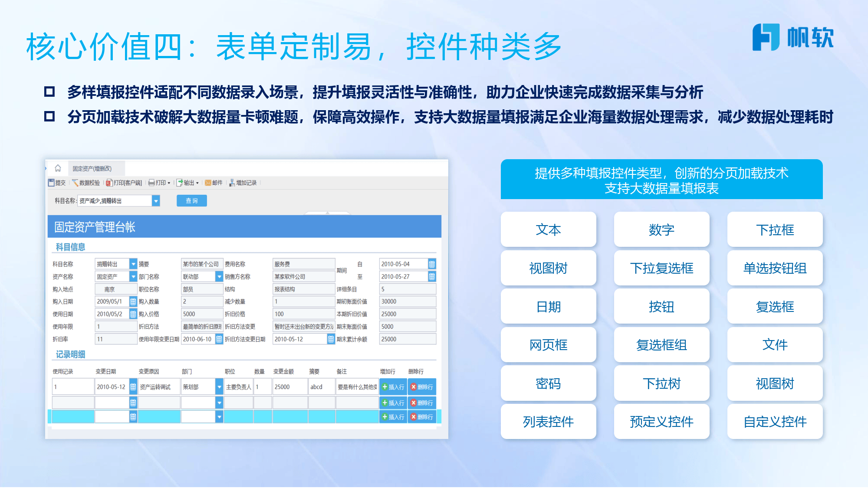Open the 打印 print dropdown menu
Viewport: 868px width, 488px height.
coord(161,183)
